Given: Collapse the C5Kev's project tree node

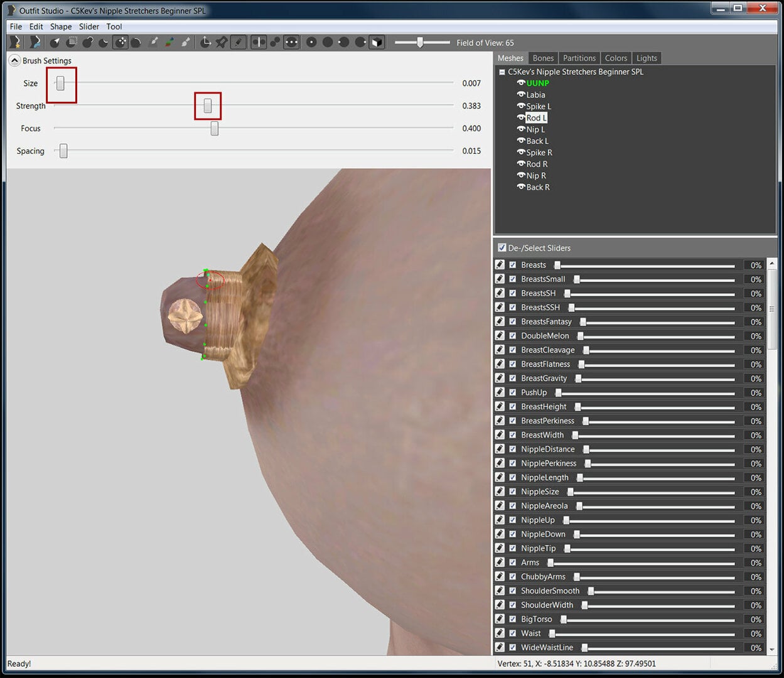Looking at the screenshot, I should 502,72.
